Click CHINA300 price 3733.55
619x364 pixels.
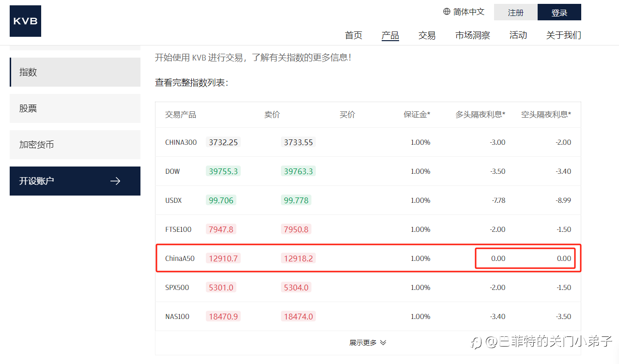coord(298,142)
